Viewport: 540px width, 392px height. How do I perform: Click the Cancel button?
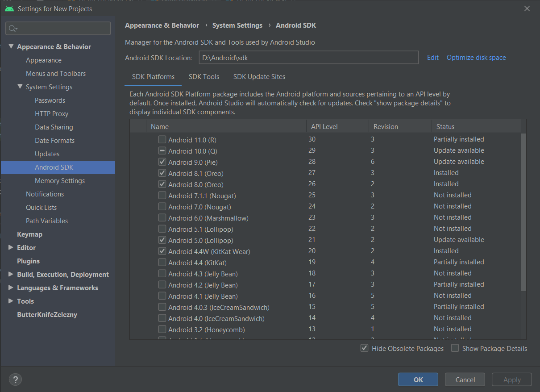tap(465, 379)
